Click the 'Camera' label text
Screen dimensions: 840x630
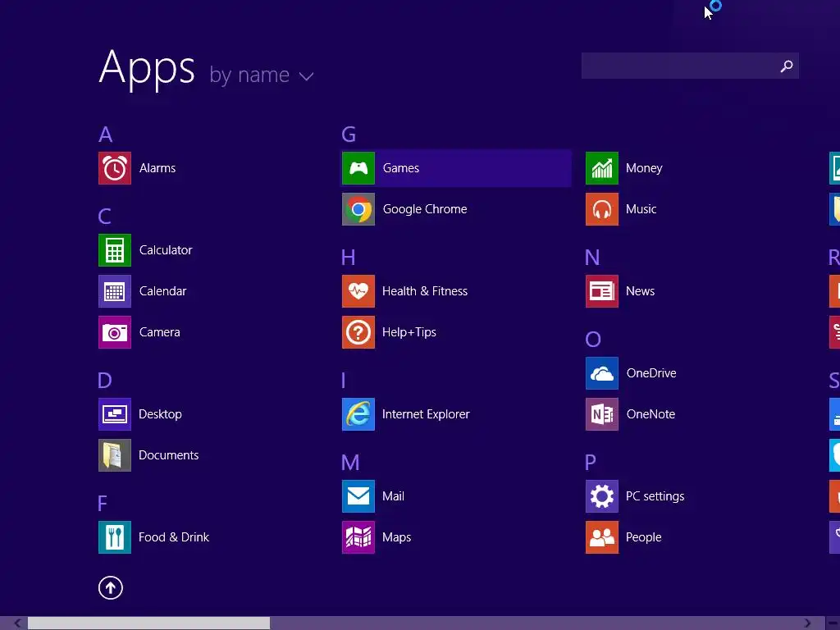point(160,332)
